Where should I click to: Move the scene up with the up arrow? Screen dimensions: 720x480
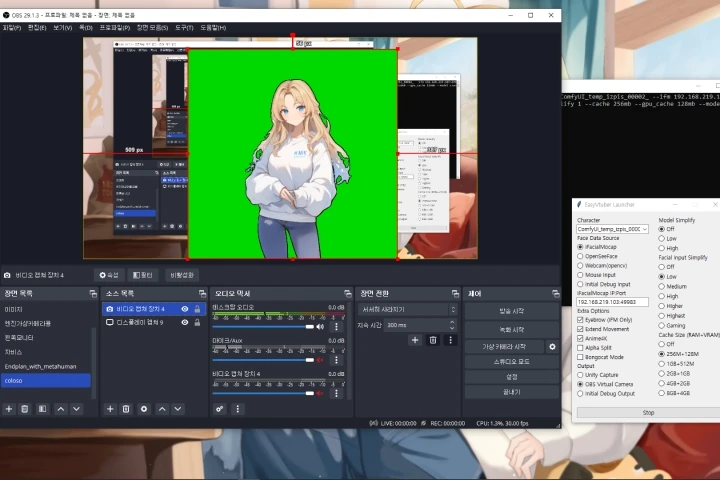pyautogui.click(x=61, y=409)
